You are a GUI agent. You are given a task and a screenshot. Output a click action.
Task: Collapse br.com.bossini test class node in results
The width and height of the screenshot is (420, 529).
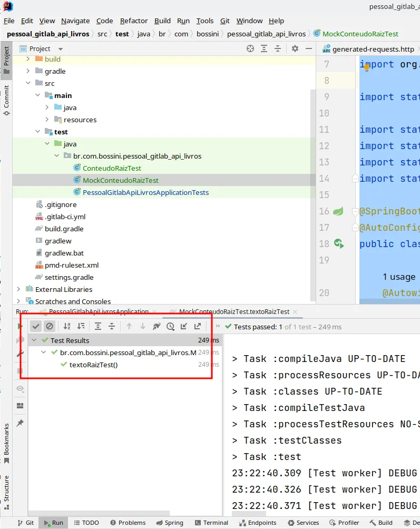point(44,352)
